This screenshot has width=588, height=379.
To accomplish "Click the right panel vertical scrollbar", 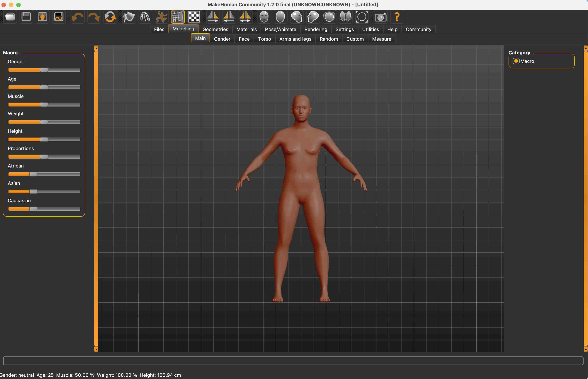I will [586, 198].
